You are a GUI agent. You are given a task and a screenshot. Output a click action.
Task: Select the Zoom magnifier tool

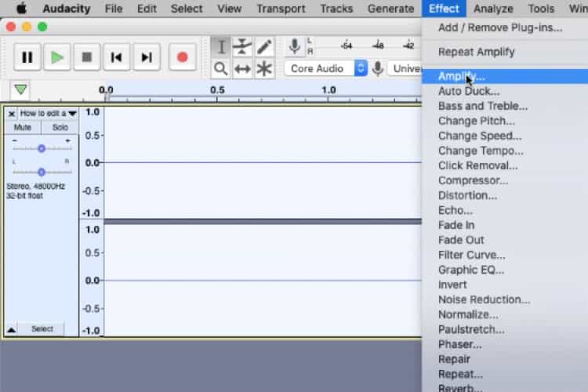(221, 69)
